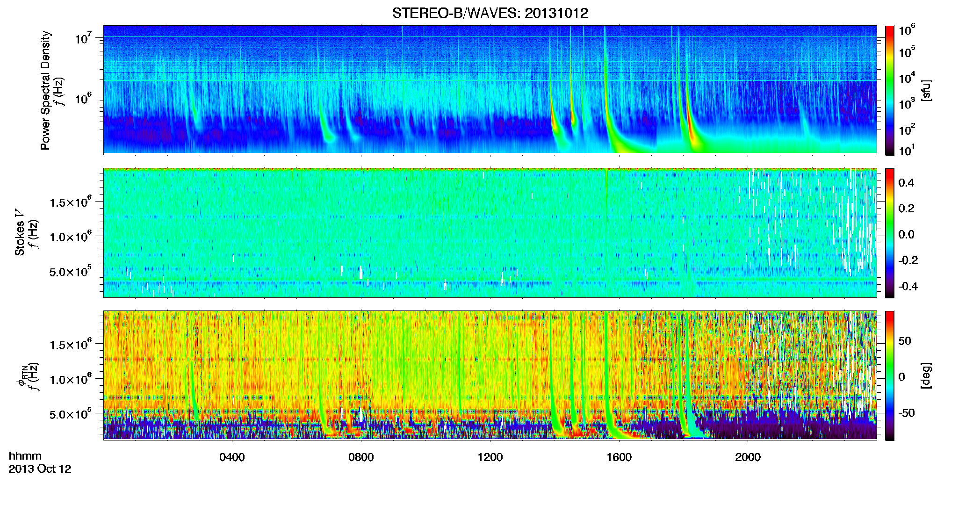Image resolution: width=980 pixels, height=505 pixels.
Task: Click the 1600 time tick label
Action: (619, 457)
